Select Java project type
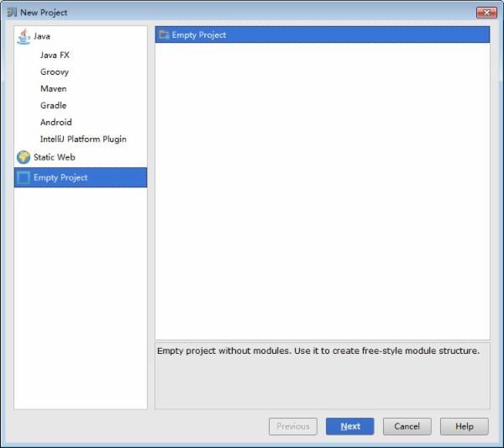This screenshot has width=504, height=448. [x=81, y=36]
